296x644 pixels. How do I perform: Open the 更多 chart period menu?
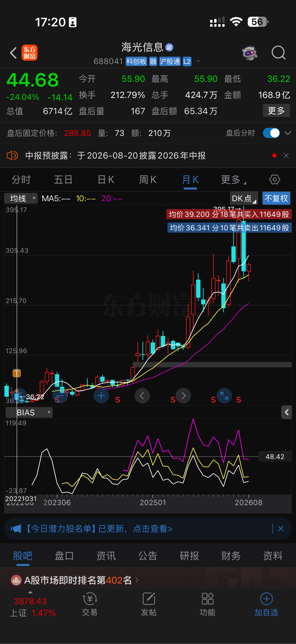click(233, 179)
